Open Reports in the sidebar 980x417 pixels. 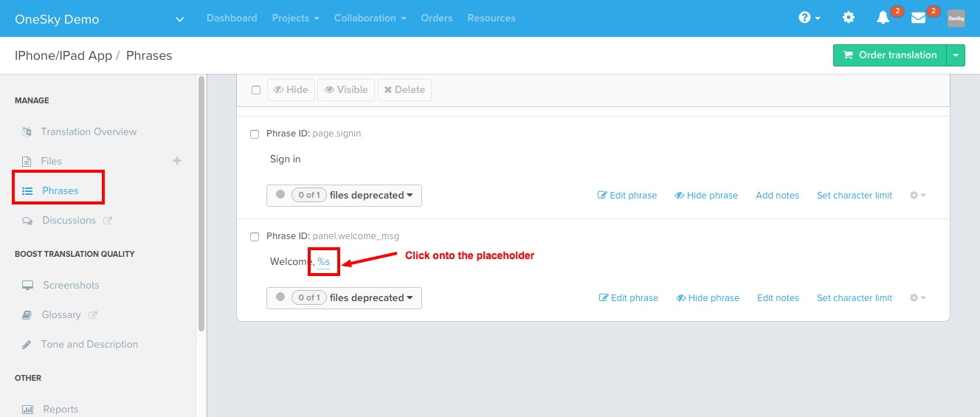tap(61, 409)
